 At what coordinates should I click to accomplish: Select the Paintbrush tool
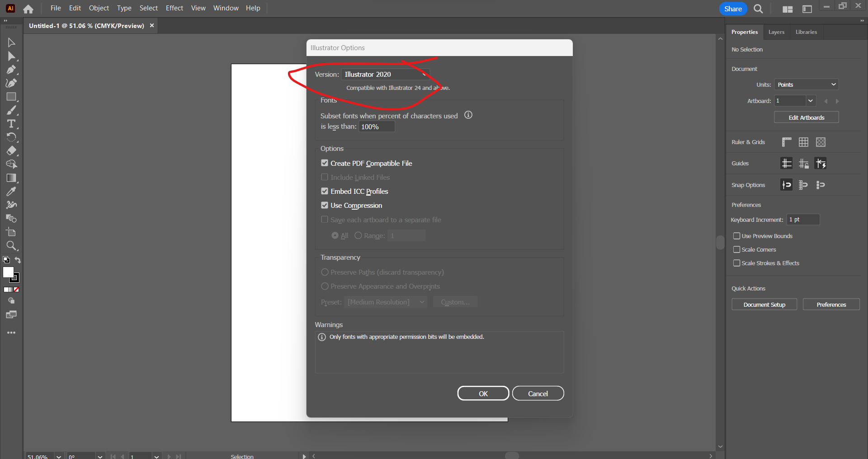(11, 110)
